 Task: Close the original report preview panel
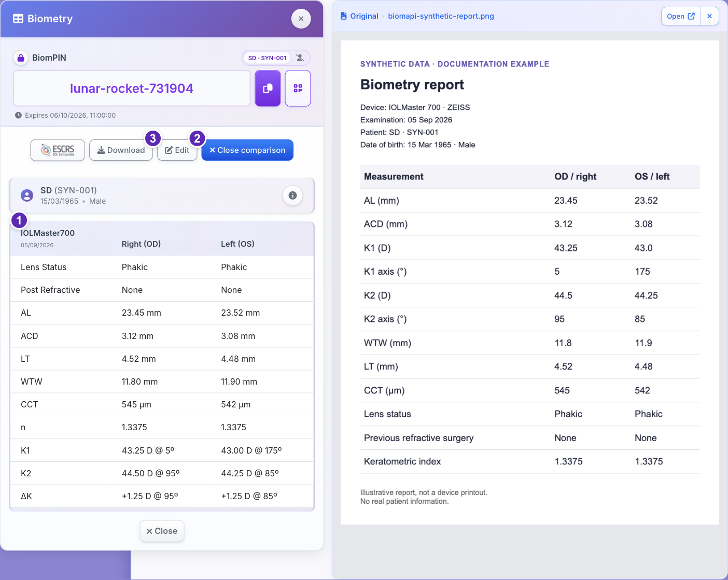(x=709, y=16)
